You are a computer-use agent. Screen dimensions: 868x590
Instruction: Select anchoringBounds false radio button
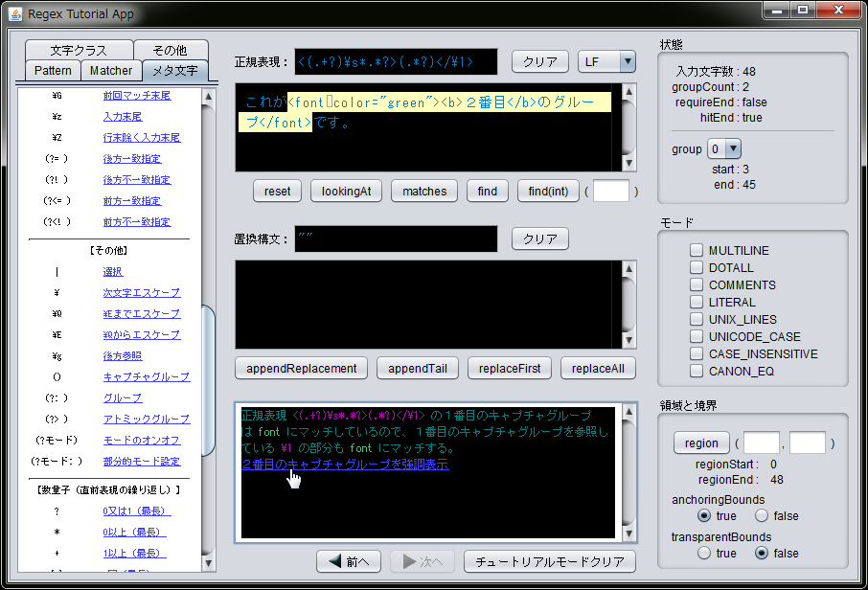point(762,515)
